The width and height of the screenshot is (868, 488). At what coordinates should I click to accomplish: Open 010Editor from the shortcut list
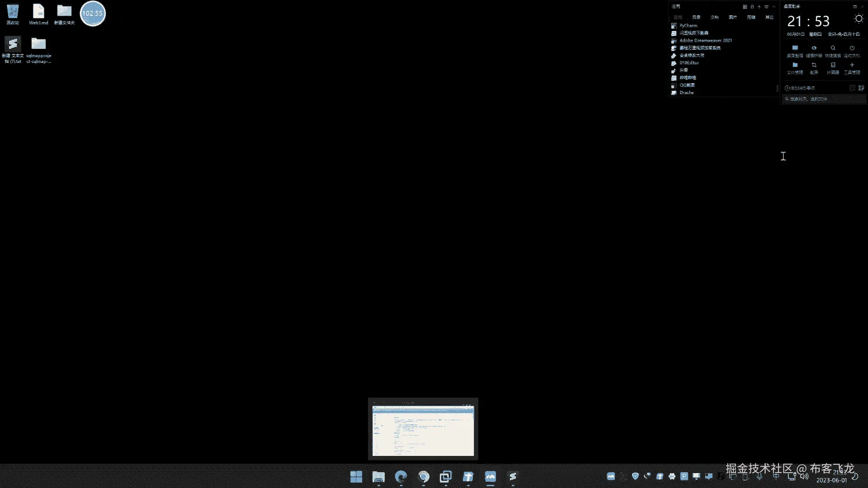pos(689,63)
